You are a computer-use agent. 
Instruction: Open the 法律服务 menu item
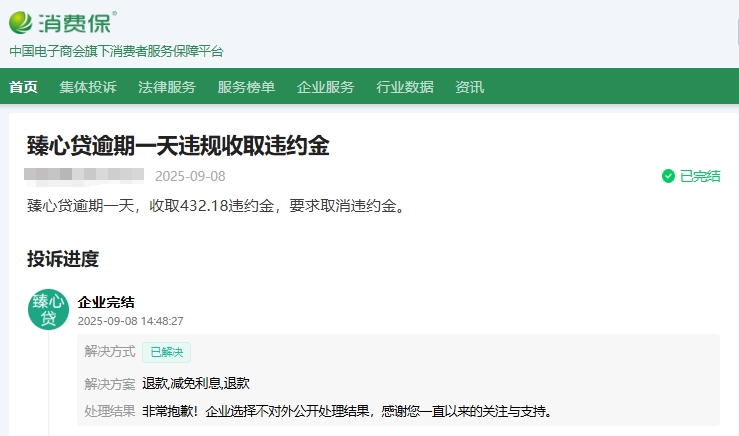(x=167, y=87)
